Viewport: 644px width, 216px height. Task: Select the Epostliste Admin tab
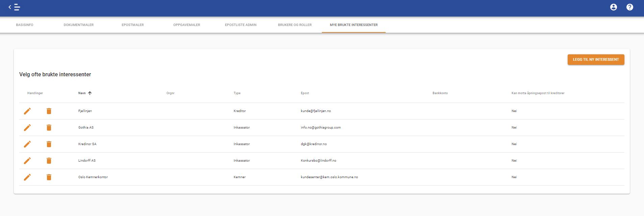[x=241, y=25]
